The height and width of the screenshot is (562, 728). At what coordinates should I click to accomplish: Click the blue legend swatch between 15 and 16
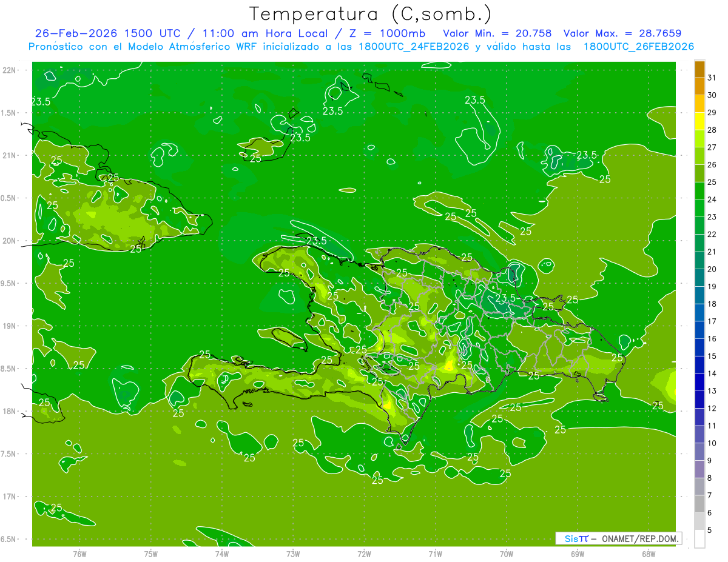[x=699, y=347]
